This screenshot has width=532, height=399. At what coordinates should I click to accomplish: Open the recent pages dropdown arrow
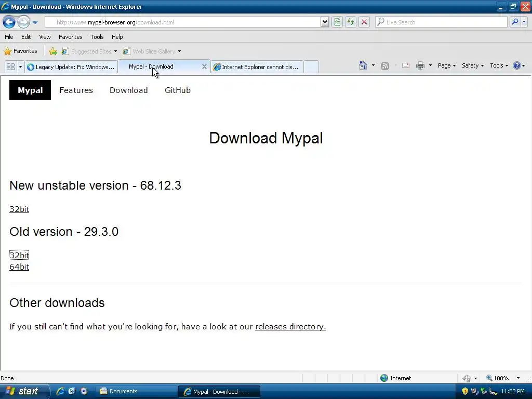pyautogui.click(x=35, y=22)
